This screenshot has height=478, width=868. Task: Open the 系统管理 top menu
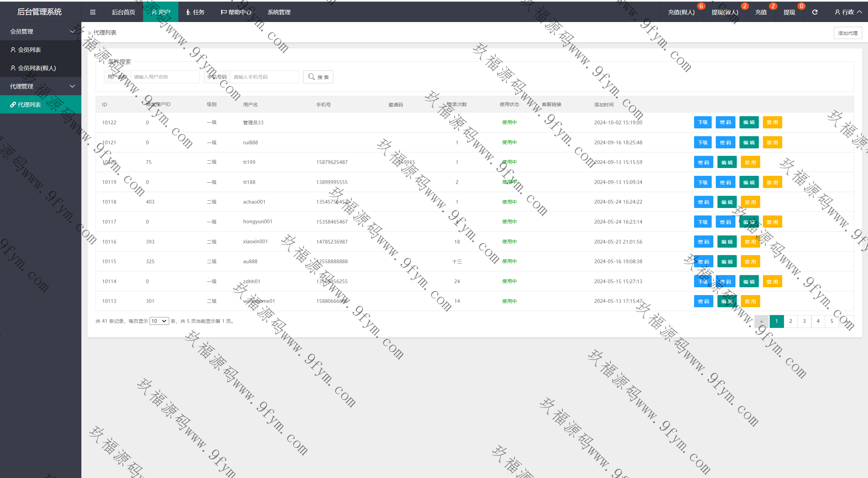tap(279, 12)
